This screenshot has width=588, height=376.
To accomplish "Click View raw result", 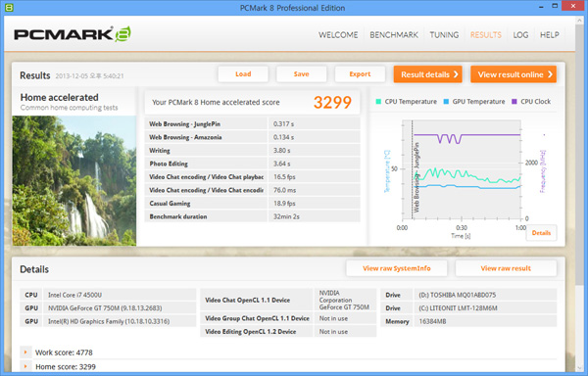I will pos(506,268).
